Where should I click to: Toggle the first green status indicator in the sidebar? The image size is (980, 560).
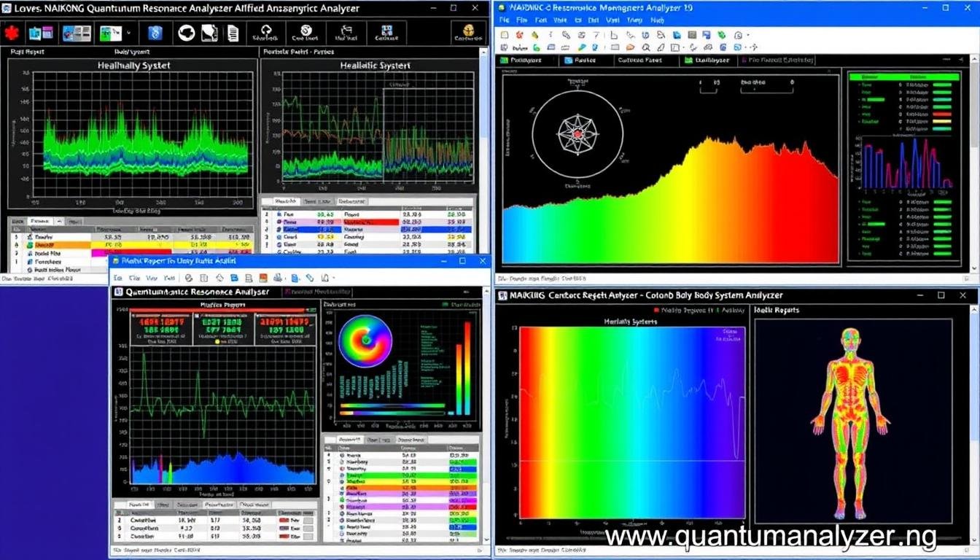[x=942, y=85]
